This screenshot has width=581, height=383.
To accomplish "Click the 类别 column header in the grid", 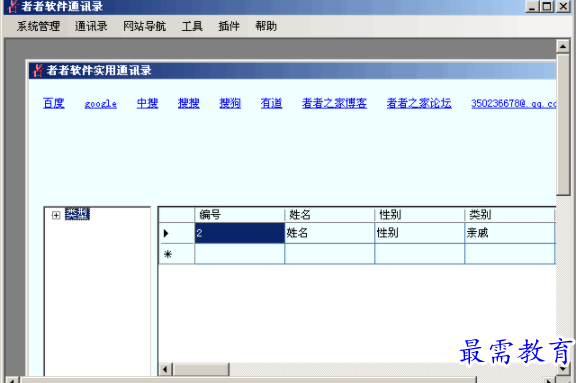I will [x=509, y=215].
